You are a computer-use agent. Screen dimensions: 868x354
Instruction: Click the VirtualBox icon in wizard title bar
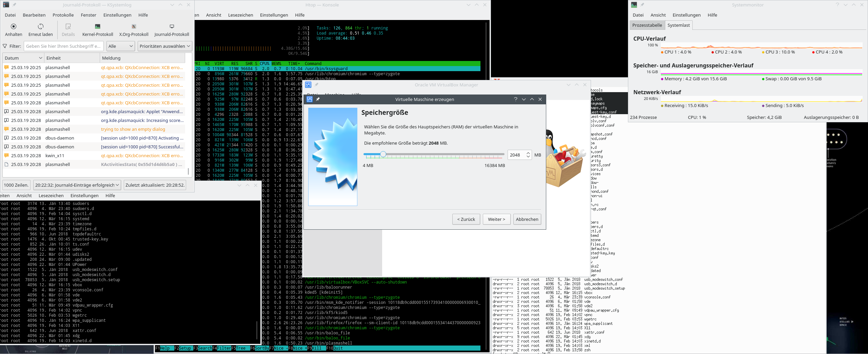[309, 99]
